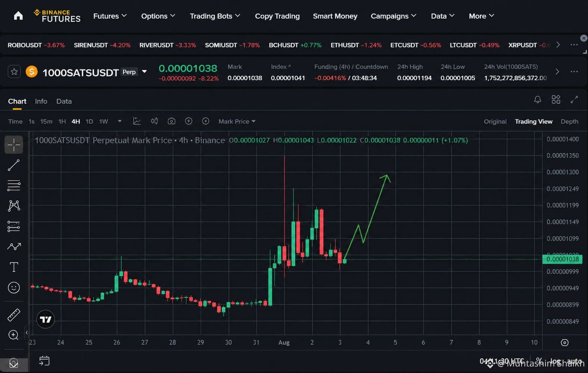This screenshot has width=588, height=373.
Task: Go to the Binance home icon
Action: tap(18, 16)
